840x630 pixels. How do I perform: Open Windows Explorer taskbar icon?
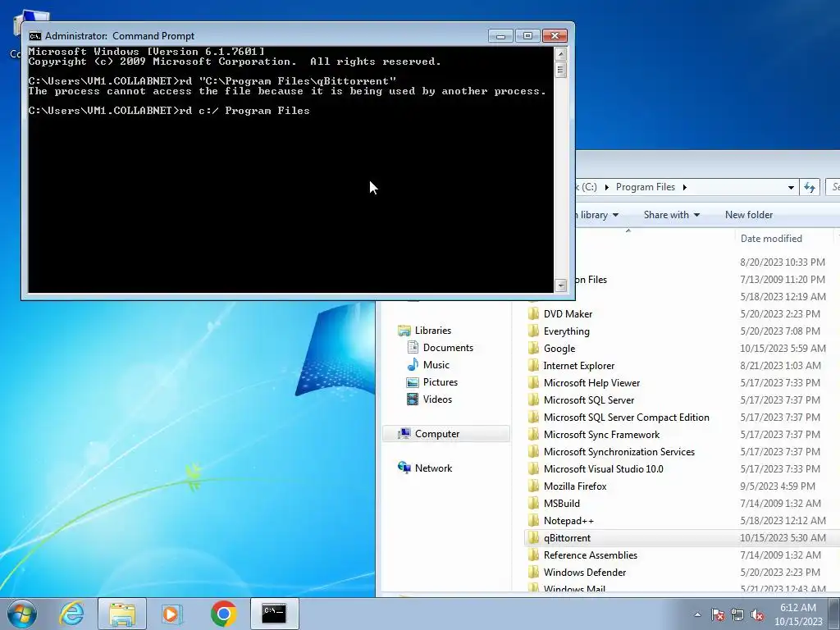pyautogui.click(x=122, y=614)
